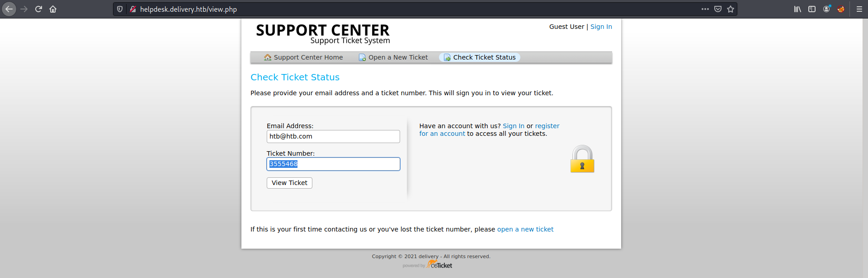Click the Open a New Ticket page icon
This screenshot has width=868, height=278.
click(362, 57)
